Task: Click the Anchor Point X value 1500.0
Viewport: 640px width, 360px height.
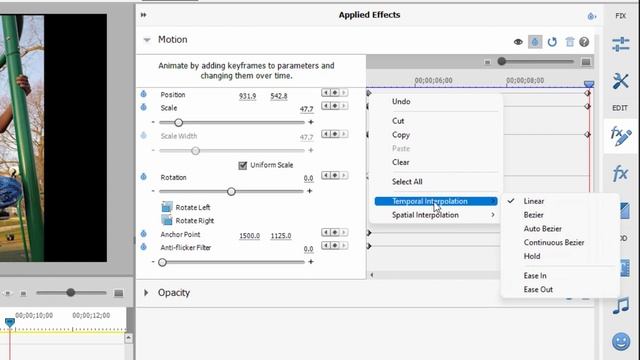Action: (249, 236)
